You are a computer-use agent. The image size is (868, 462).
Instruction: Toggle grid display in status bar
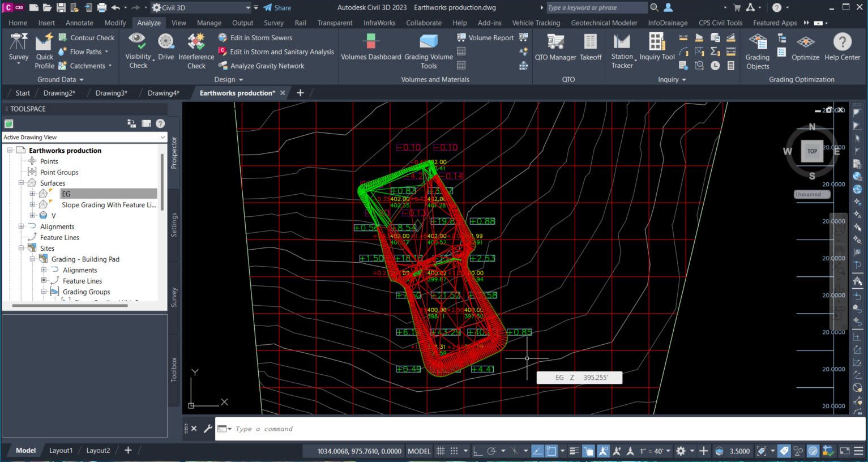(441, 451)
